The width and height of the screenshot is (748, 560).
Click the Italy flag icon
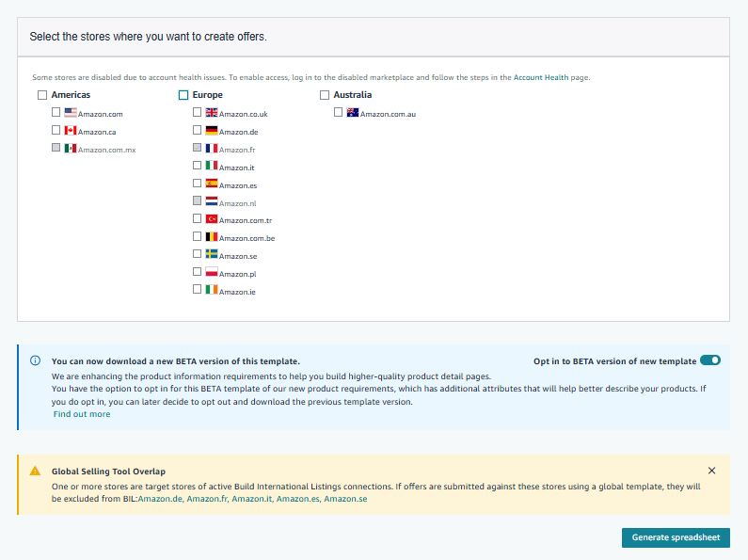212,166
